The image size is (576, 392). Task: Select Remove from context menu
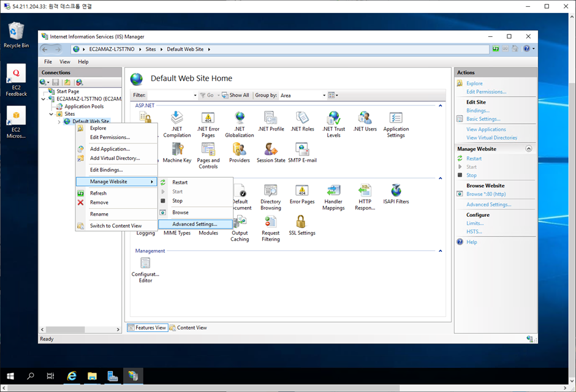click(117, 203)
